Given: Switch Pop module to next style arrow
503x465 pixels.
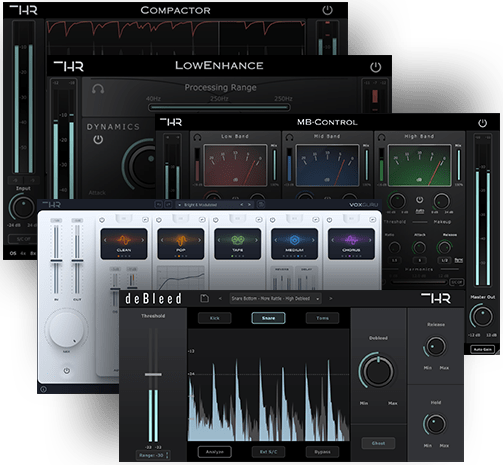Looking at the screenshot, I should pyautogui.click(x=199, y=240).
